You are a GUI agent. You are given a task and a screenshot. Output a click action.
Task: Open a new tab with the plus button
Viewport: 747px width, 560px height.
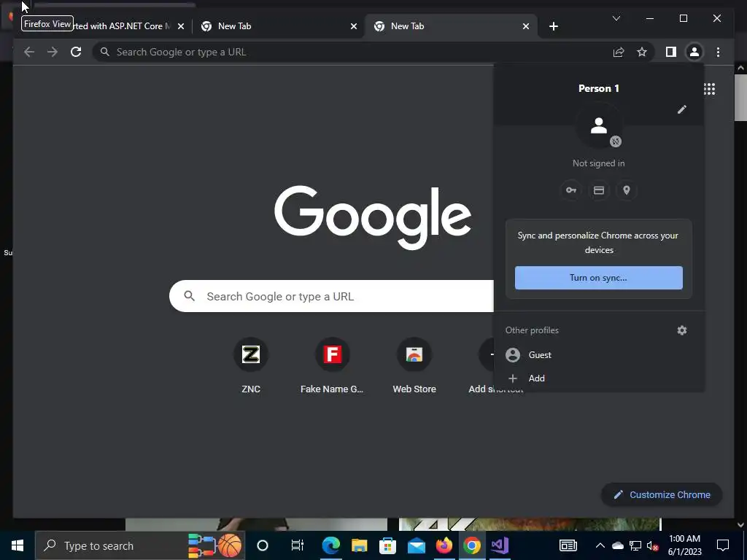553,26
